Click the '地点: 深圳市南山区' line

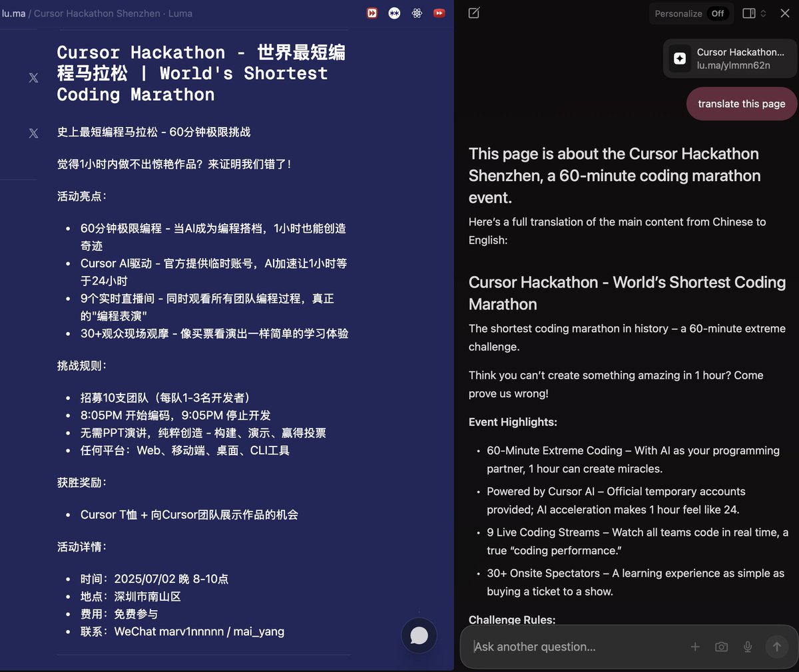tap(131, 597)
